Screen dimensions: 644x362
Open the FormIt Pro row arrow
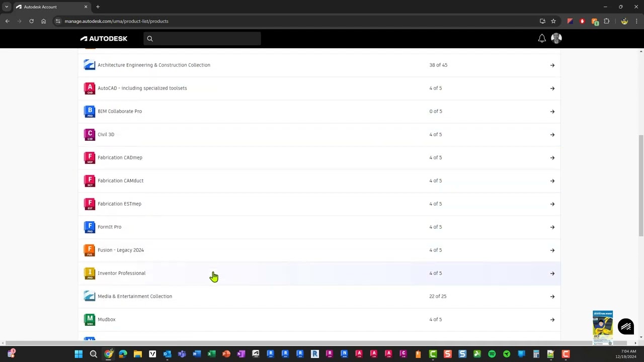click(552, 227)
